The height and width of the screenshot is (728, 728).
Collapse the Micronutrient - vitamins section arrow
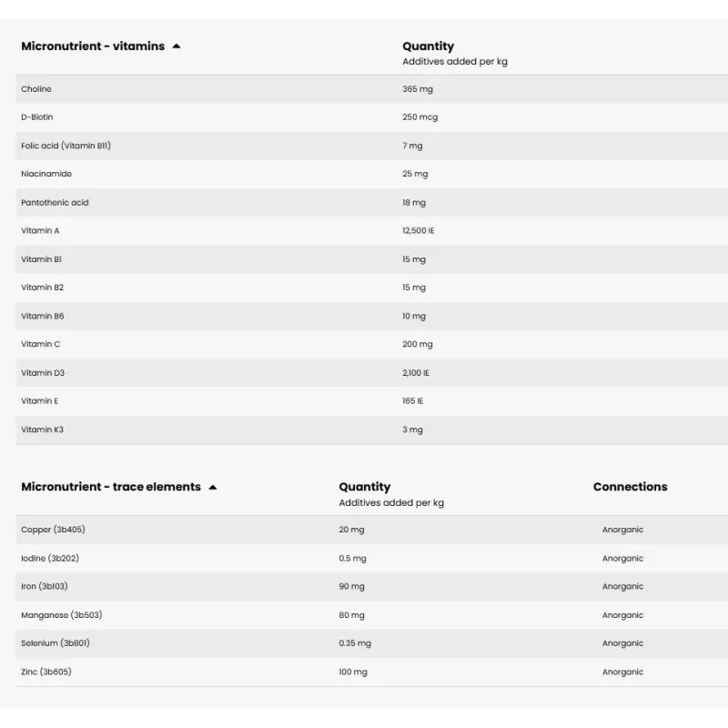177,46
